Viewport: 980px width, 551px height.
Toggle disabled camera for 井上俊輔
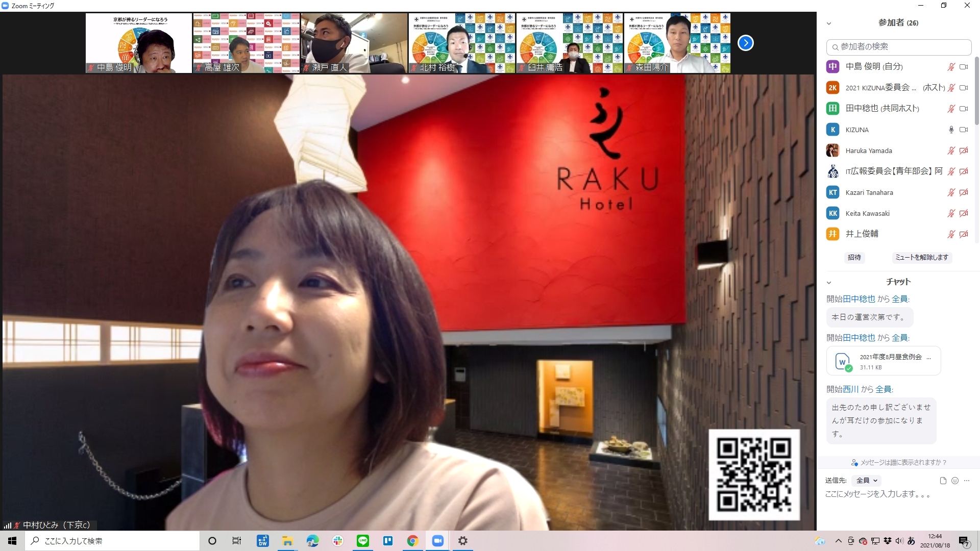pyautogui.click(x=964, y=234)
